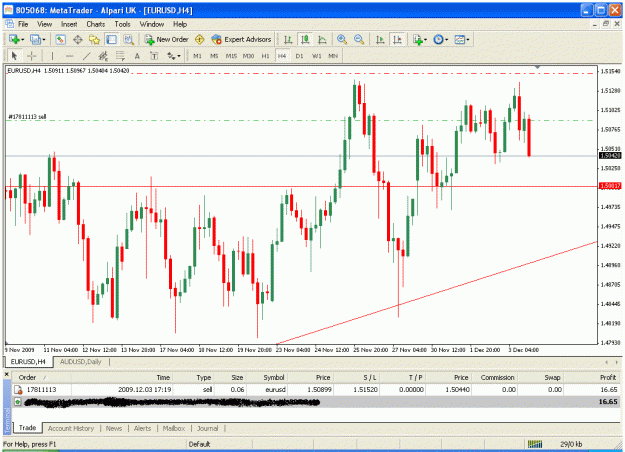Select the Cursor arrow tool
Viewport: 625px width, 452px height.
coord(14,56)
